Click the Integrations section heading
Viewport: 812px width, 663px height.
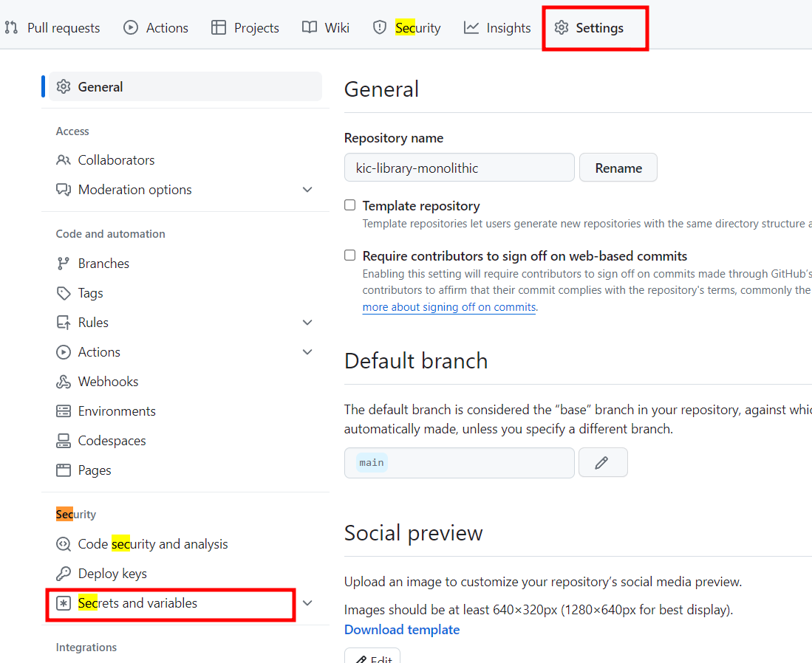tap(86, 647)
